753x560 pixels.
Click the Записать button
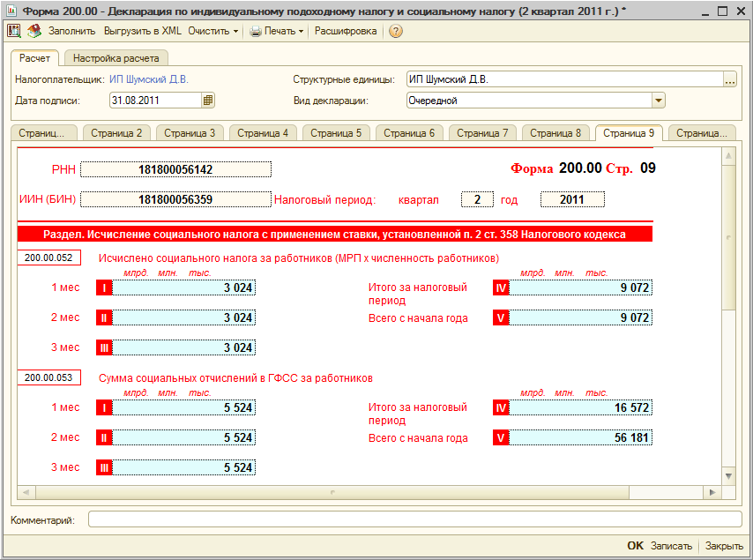[x=671, y=546]
